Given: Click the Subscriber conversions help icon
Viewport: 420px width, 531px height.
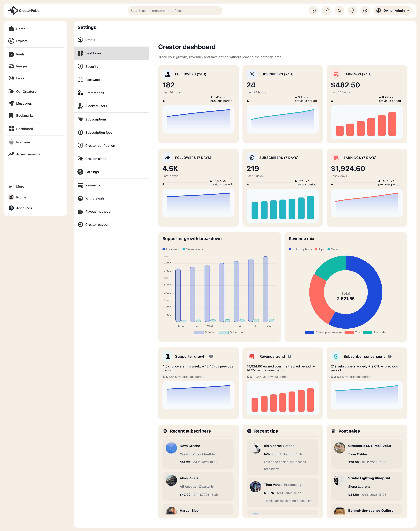Looking at the screenshot, I should click(x=390, y=356).
